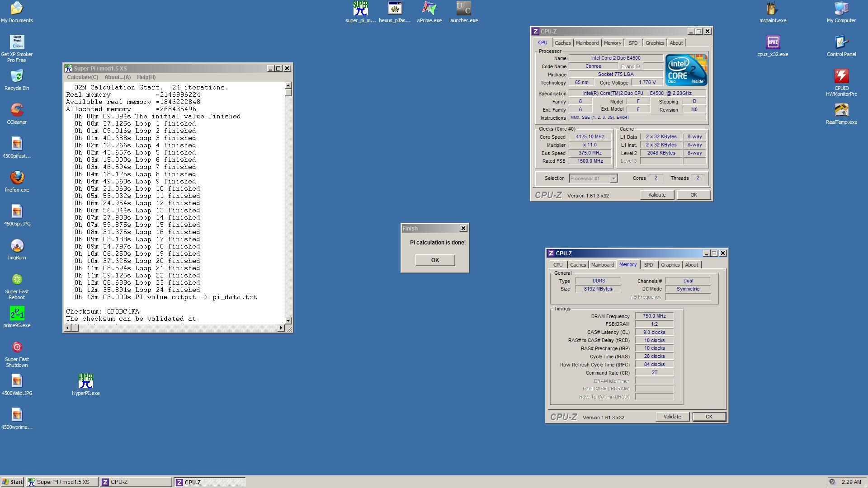The image size is (868, 488).
Task: Click OK in the Finish dialog
Action: [435, 260]
